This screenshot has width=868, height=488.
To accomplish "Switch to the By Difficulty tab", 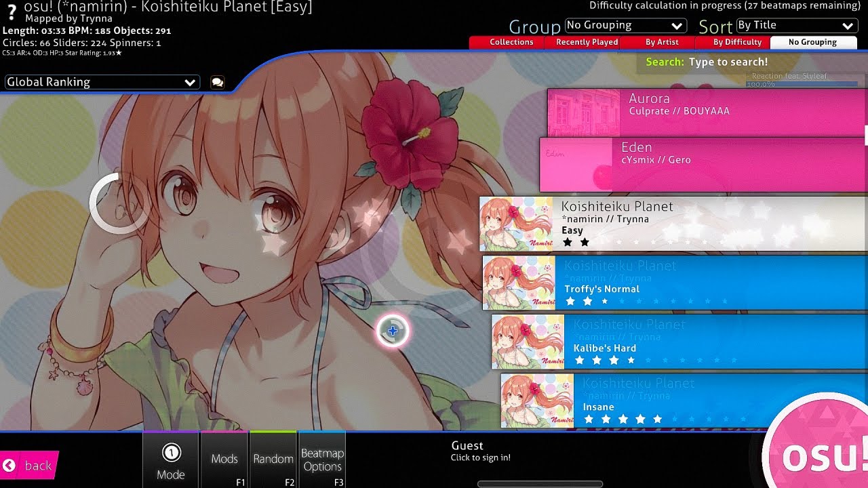I will point(737,42).
